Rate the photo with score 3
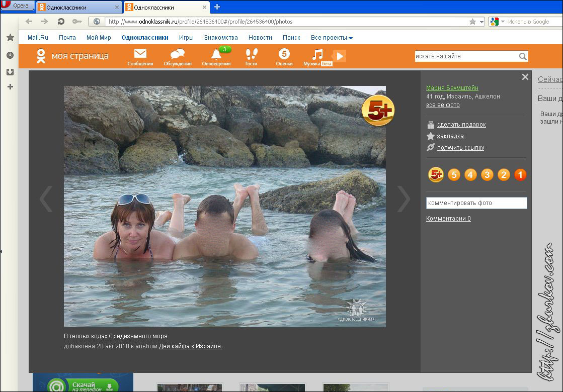 coord(487,175)
